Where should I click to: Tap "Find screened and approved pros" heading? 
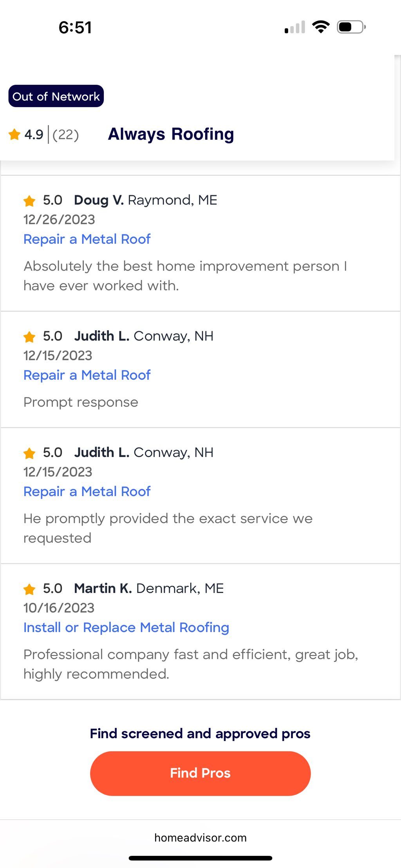(x=200, y=733)
